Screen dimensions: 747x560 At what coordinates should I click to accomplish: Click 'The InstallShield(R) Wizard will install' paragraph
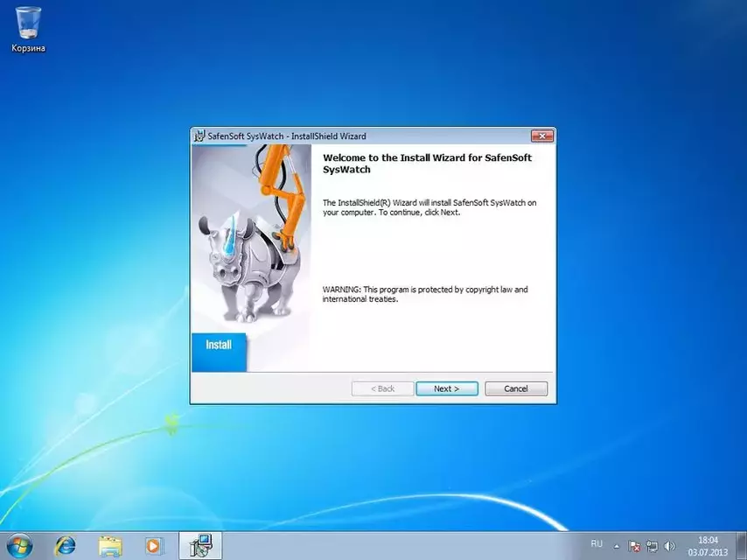pyautogui.click(x=429, y=207)
